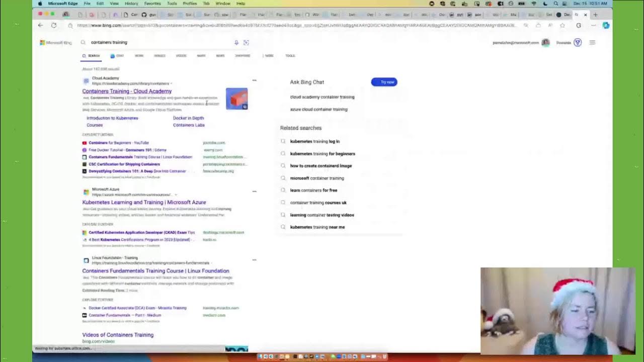
Task: Search 'container training courses uk' related query
Action: pos(318,203)
